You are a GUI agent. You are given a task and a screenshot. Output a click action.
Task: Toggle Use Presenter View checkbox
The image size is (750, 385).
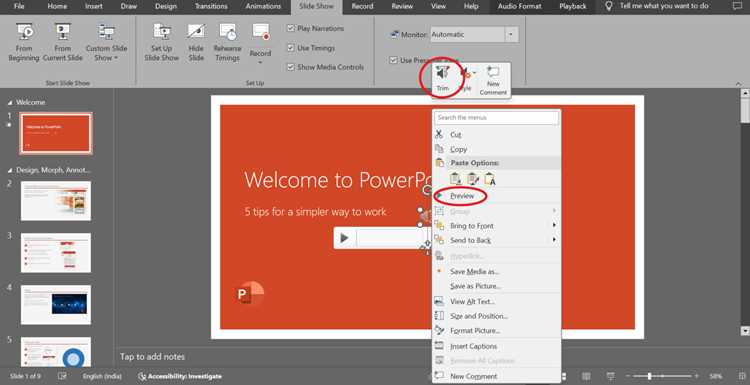click(393, 60)
